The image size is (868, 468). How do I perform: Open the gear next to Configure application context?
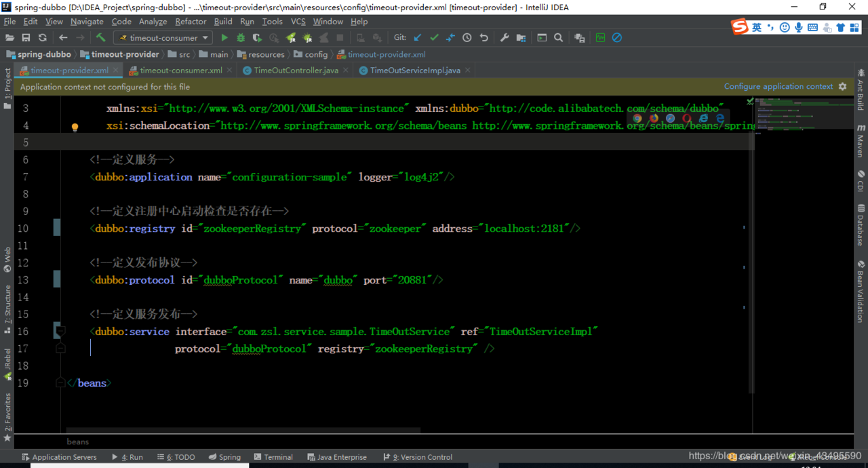coord(843,87)
